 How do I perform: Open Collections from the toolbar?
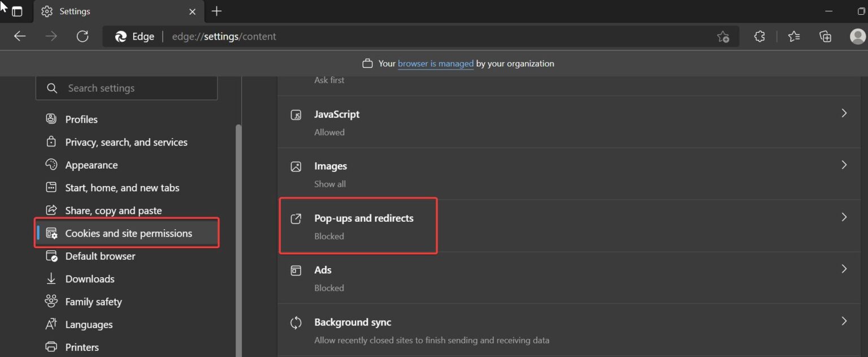click(x=825, y=36)
